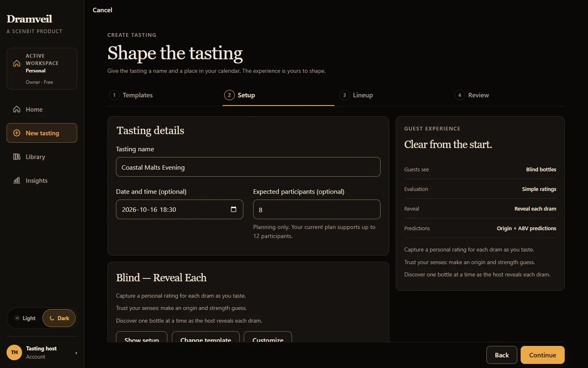Open Library in the sidebar

coord(42,157)
